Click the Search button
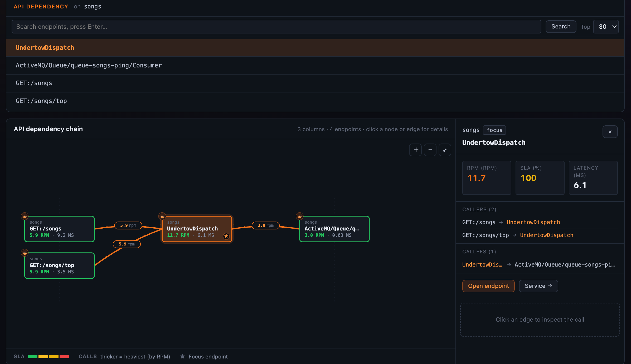631x364 pixels. pyautogui.click(x=561, y=27)
